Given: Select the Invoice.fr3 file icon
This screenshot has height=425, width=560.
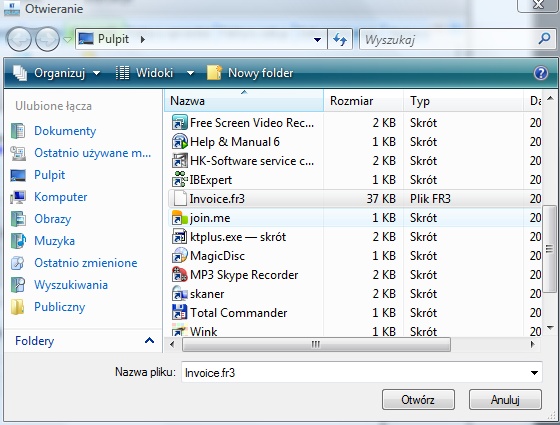Looking at the screenshot, I should 180,199.
